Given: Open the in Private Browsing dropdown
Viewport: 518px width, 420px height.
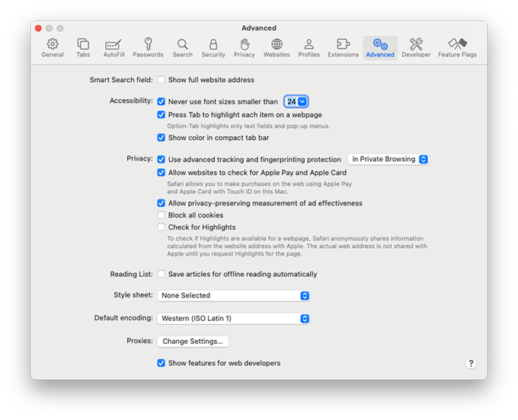Looking at the screenshot, I should (x=388, y=159).
